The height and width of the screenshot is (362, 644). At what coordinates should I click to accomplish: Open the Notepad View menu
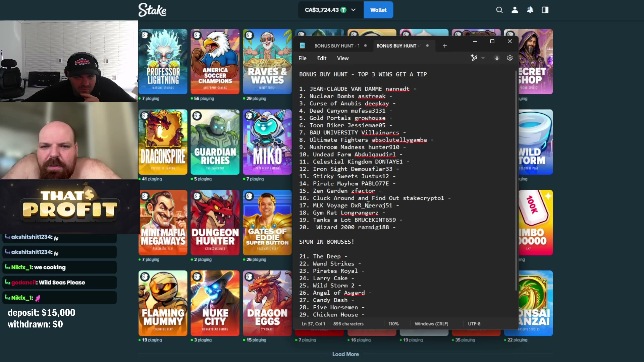(x=343, y=58)
